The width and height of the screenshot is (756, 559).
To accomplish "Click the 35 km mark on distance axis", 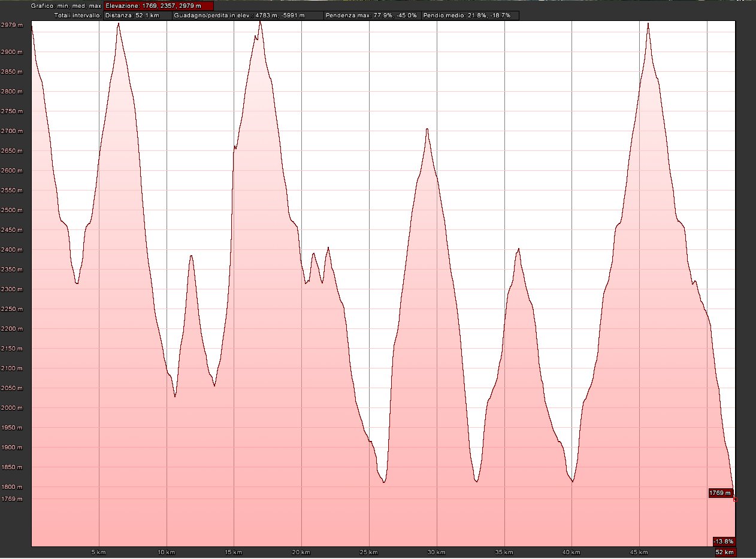I will [x=504, y=552].
